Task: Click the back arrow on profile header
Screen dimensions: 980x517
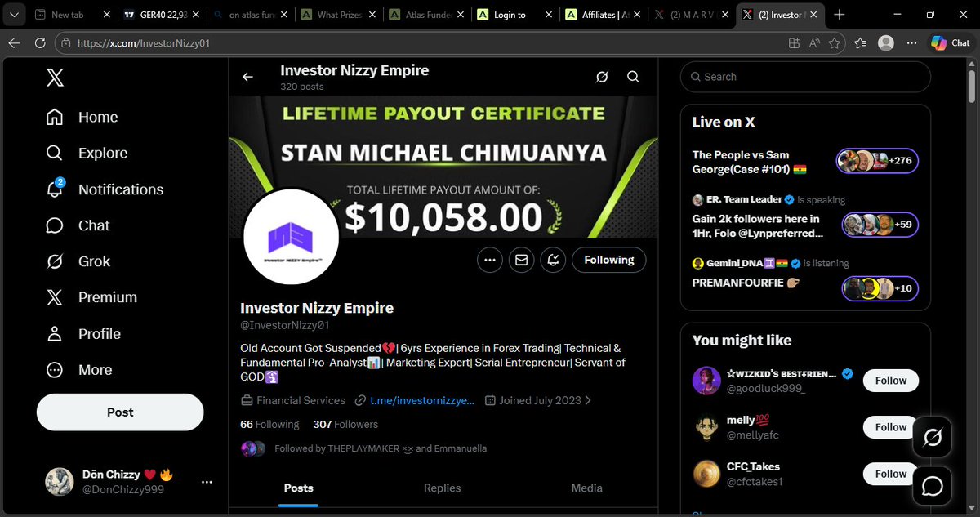Action: [248, 77]
